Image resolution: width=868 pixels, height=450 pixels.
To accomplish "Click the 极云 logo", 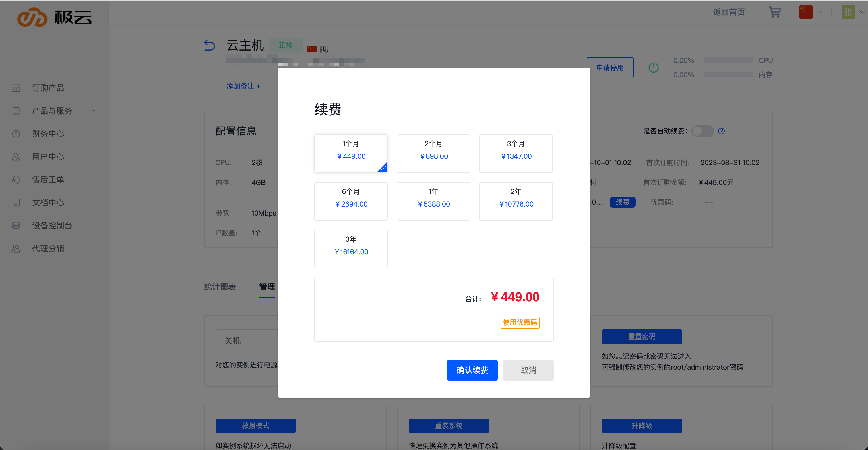I will (55, 17).
